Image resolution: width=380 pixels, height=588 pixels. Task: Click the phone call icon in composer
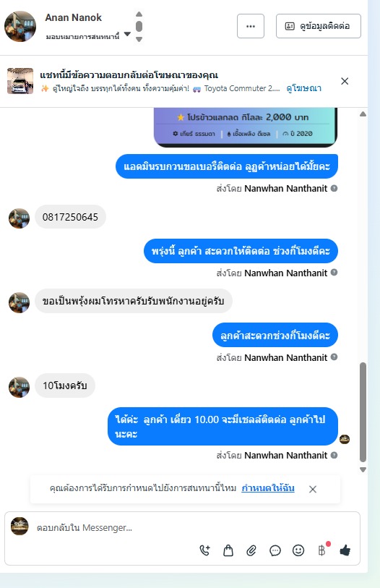point(204,550)
